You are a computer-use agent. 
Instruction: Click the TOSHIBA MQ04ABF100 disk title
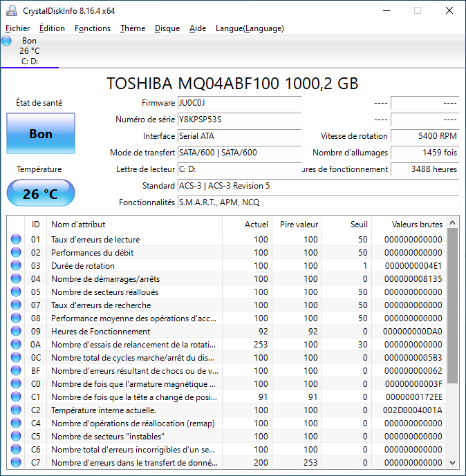point(232,83)
